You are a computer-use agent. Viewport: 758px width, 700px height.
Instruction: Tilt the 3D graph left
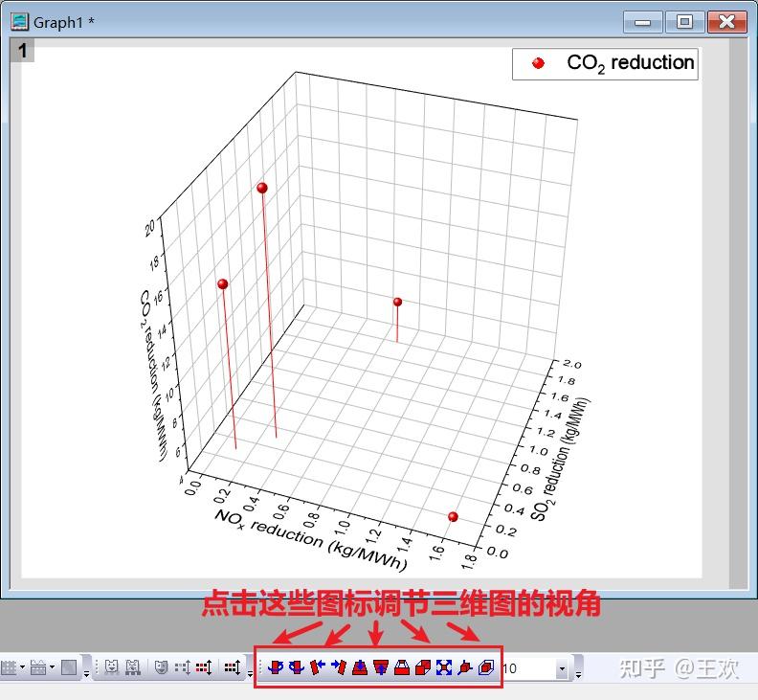click(318, 667)
